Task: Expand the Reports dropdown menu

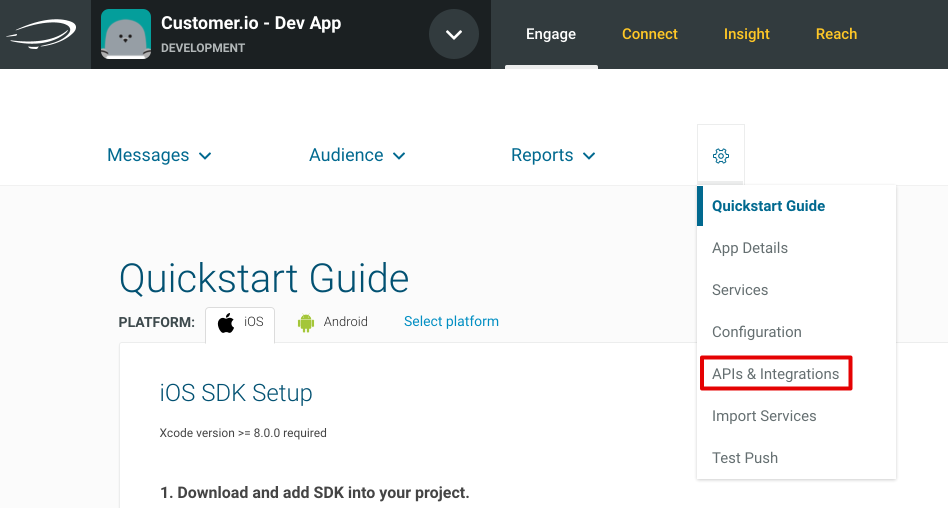Action: (553, 155)
